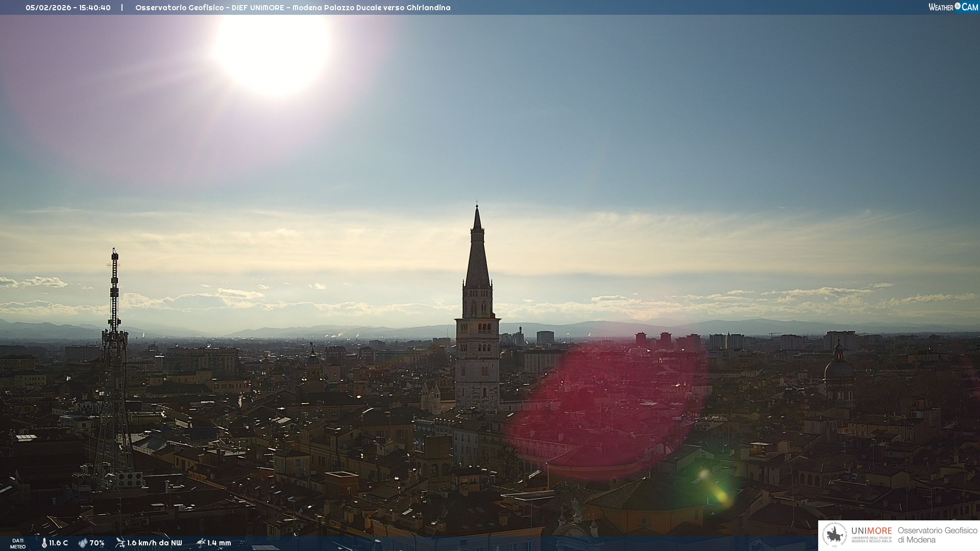Click the umbrella rainfall icon
The height and width of the screenshot is (551, 980).
tap(201, 543)
